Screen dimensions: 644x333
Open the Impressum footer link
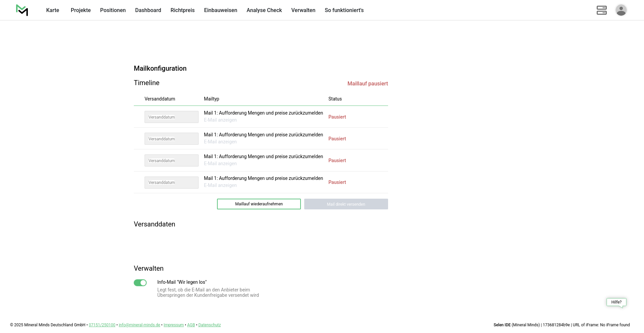173,325
